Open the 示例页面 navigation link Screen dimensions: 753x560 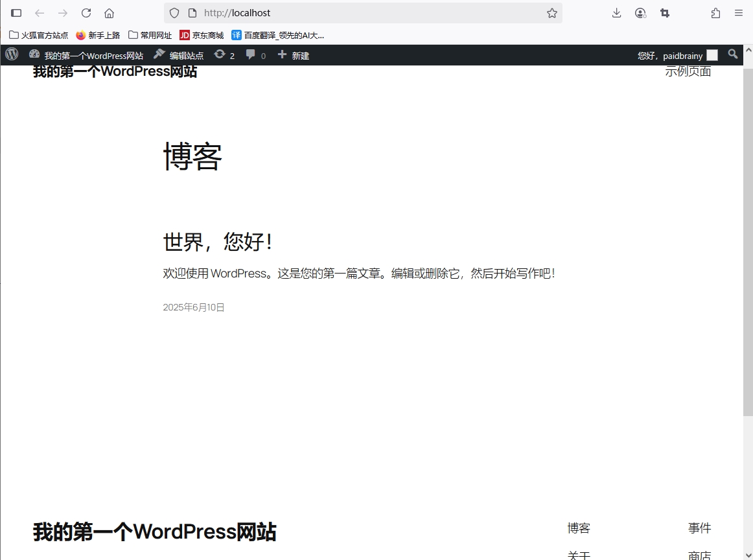coord(688,71)
